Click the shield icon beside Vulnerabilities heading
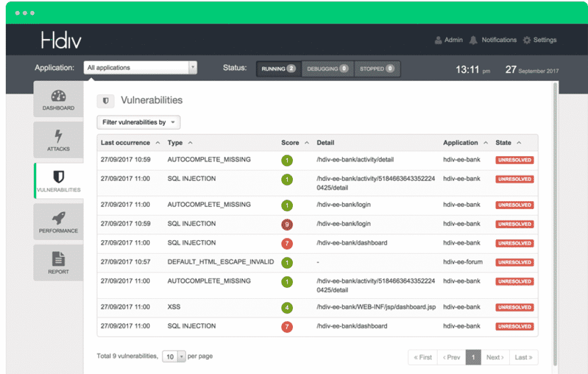The image size is (588, 374). [x=106, y=101]
